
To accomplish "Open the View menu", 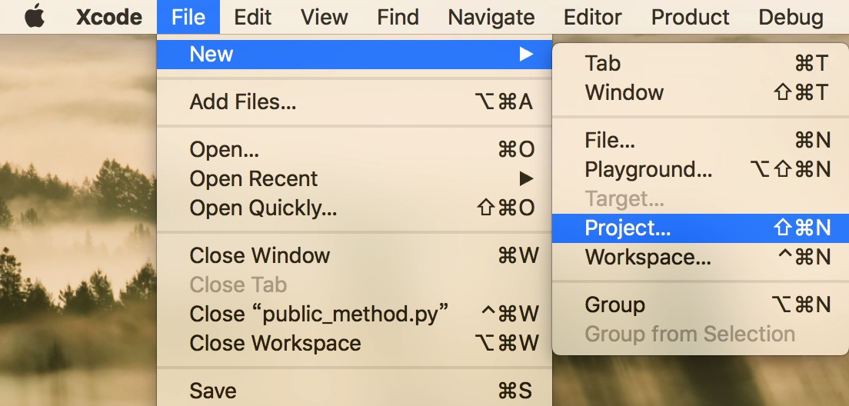I will (x=325, y=17).
